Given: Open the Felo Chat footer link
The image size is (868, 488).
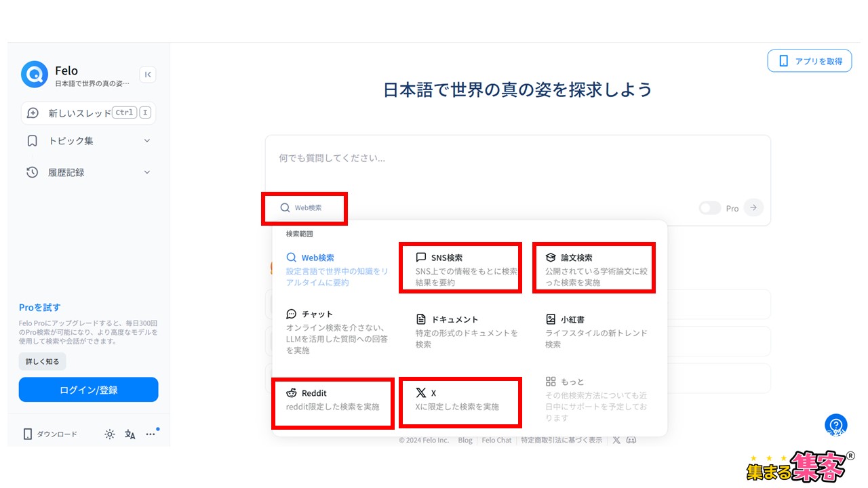Looking at the screenshot, I should coord(496,440).
